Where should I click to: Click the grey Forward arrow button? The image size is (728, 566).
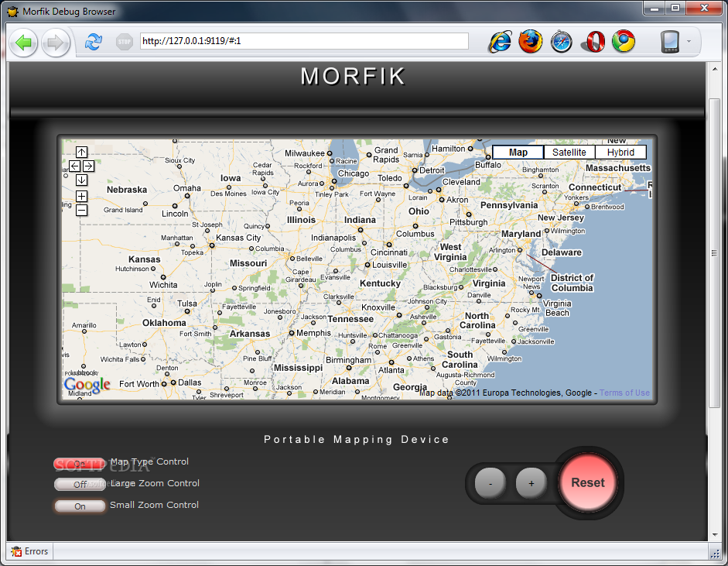(x=55, y=43)
